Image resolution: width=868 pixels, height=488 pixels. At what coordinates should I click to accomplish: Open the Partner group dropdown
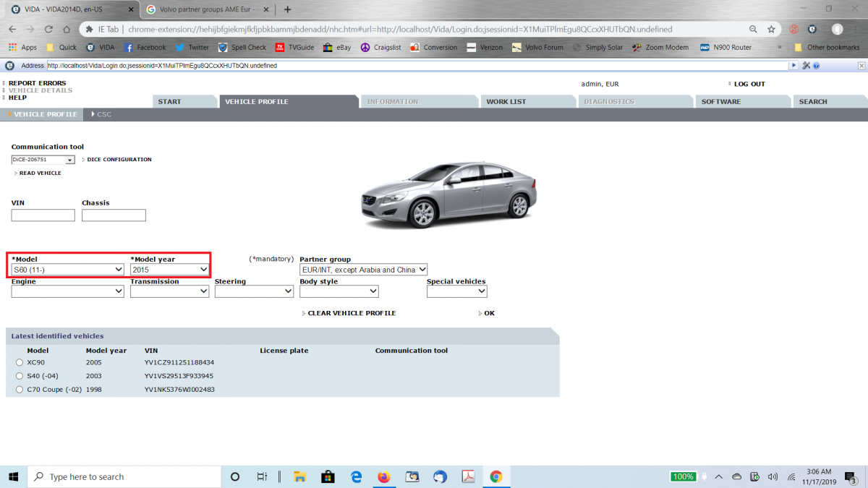(x=363, y=270)
